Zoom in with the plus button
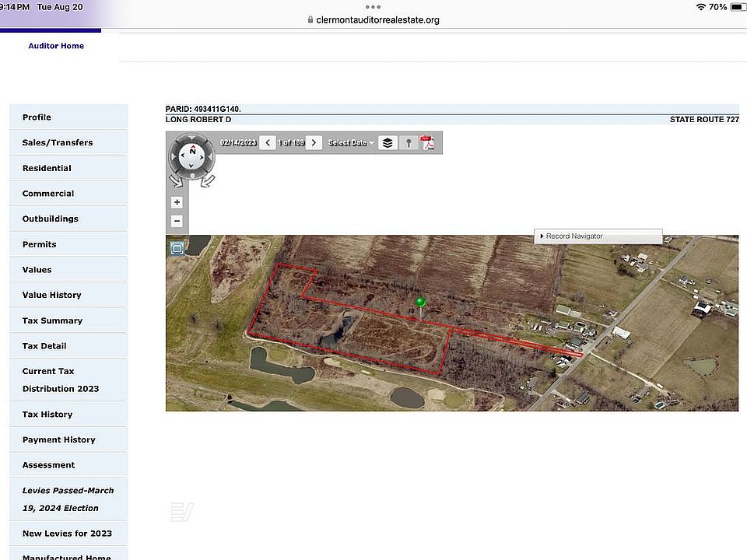This screenshot has height=560, width=747. 177,202
